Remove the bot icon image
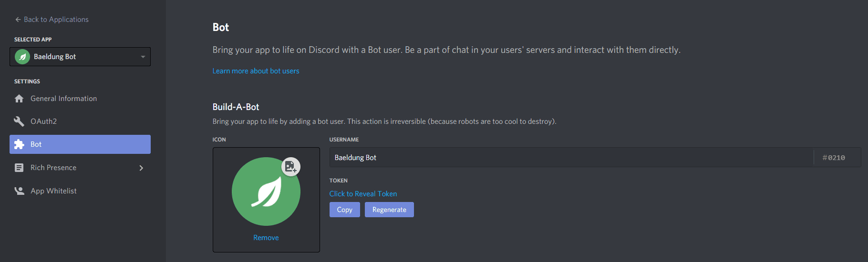 click(x=266, y=238)
